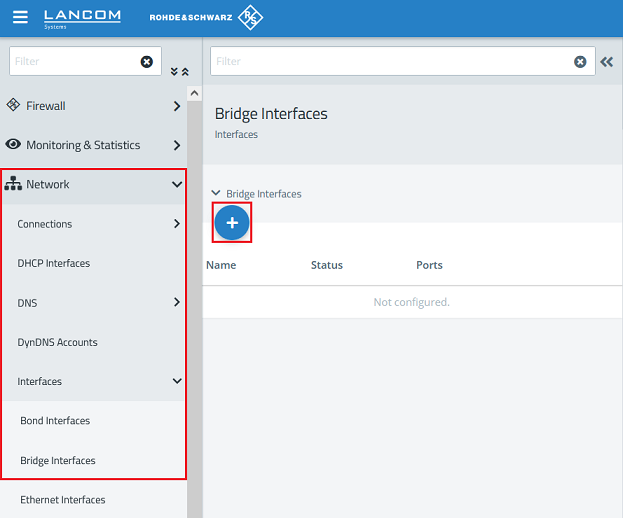
Task: Expand the Firewall menu
Action: click(93, 105)
